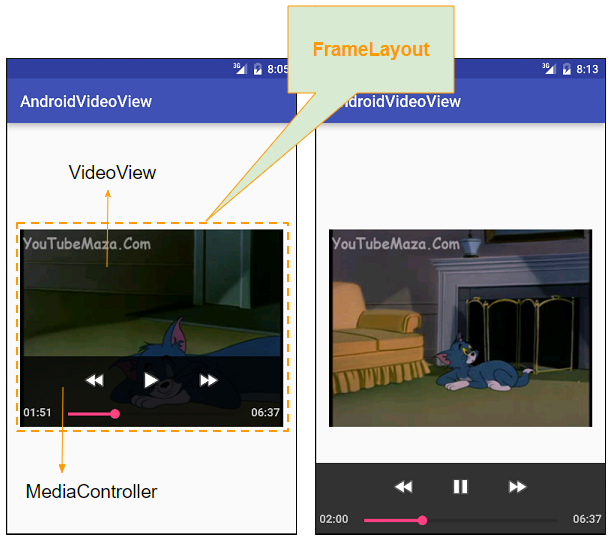The height and width of the screenshot is (541, 612).
Task: Tap the rewind button in left video overlay
Action: [94, 380]
